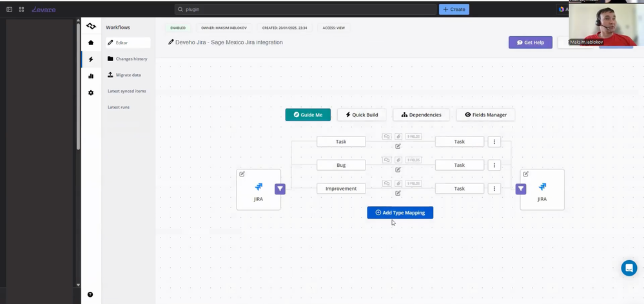Select Changes history menu item
Screen dimensions: 644x304
pos(128,59)
